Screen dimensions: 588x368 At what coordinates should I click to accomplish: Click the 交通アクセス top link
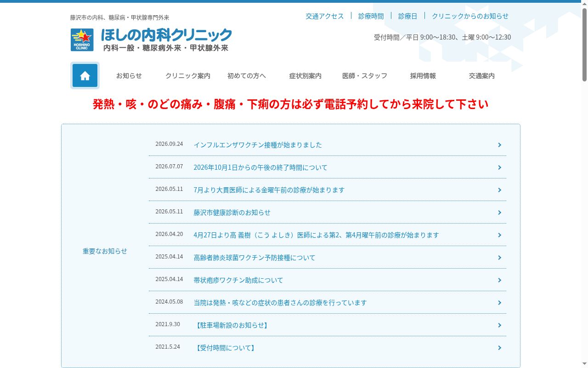(325, 16)
